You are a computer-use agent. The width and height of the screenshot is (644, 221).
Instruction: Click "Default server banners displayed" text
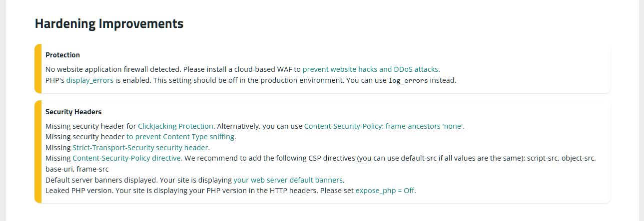point(100,180)
